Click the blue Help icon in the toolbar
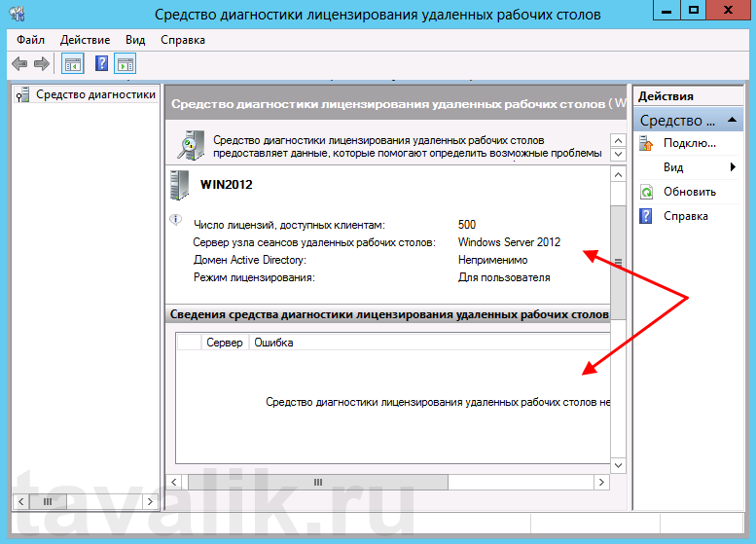 click(101, 64)
